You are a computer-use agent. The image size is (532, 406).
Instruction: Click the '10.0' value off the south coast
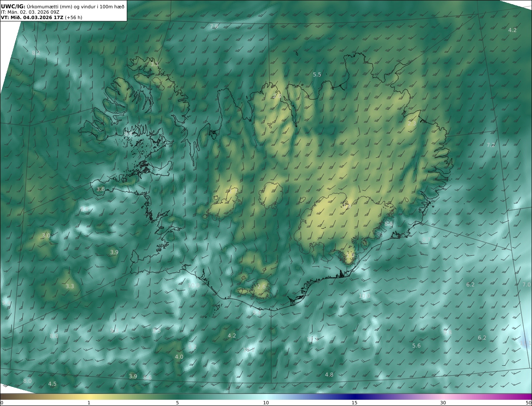(x=364, y=296)
